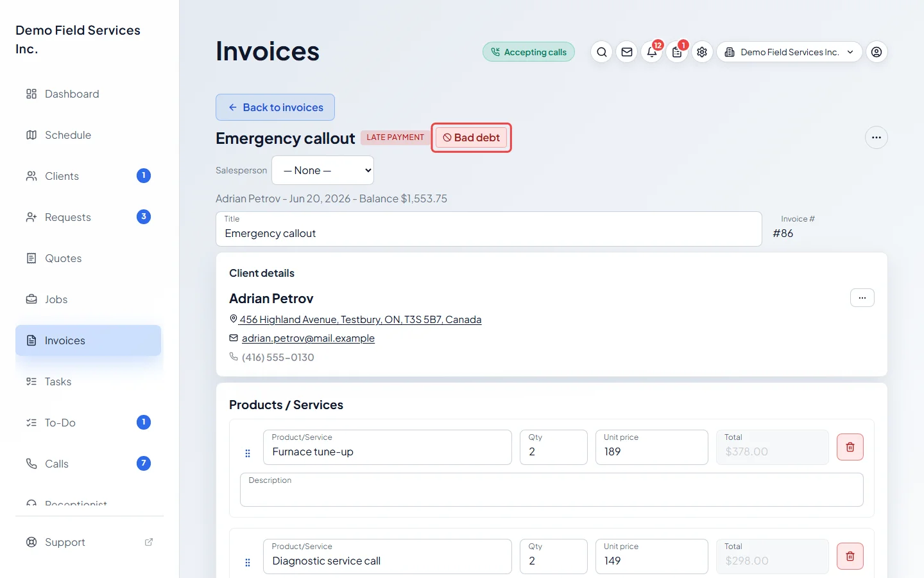The height and width of the screenshot is (578, 924).
Task: Click Furnace tune-up Product/Service field
Action: click(x=388, y=447)
